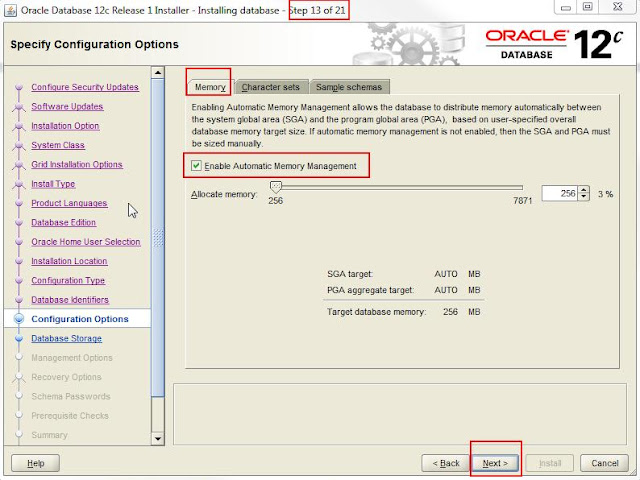640x480 pixels.
Task: Click the Next button
Action: click(495, 463)
